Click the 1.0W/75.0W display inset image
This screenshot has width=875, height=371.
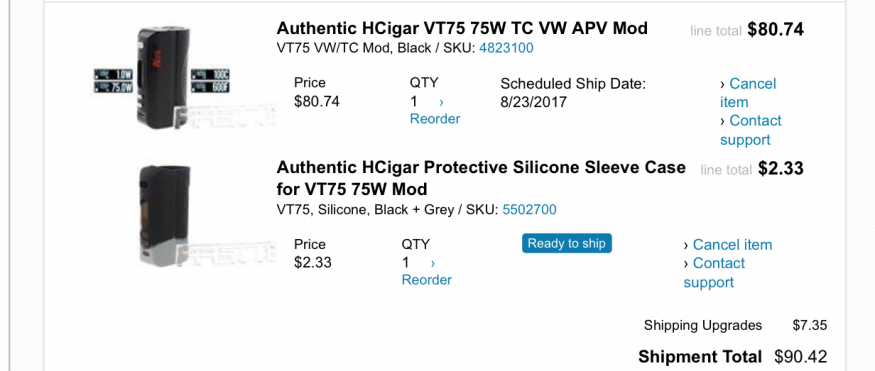(x=113, y=81)
